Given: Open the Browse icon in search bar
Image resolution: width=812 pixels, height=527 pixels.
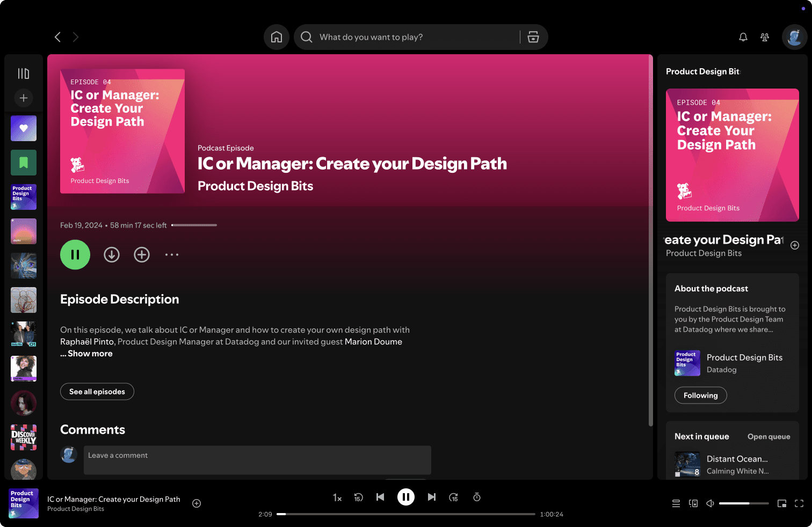Looking at the screenshot, I should [x=533, y=37].
